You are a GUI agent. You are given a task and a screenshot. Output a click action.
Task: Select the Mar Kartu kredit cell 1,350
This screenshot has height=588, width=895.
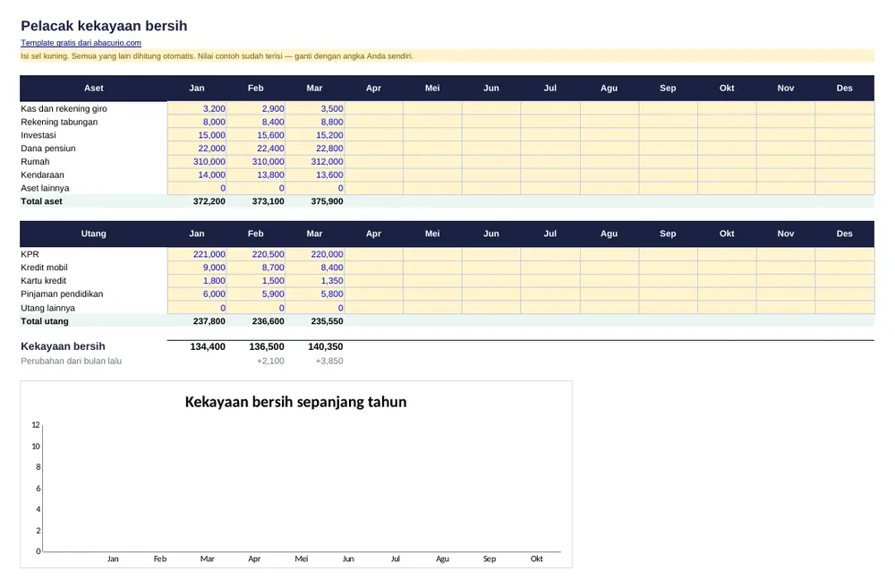(x=315, y=281)
